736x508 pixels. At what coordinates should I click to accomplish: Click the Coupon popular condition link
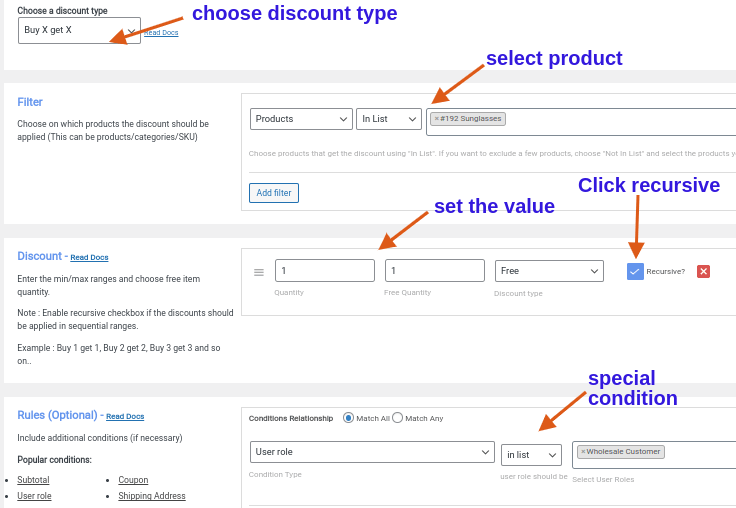[x=133, y=480]
